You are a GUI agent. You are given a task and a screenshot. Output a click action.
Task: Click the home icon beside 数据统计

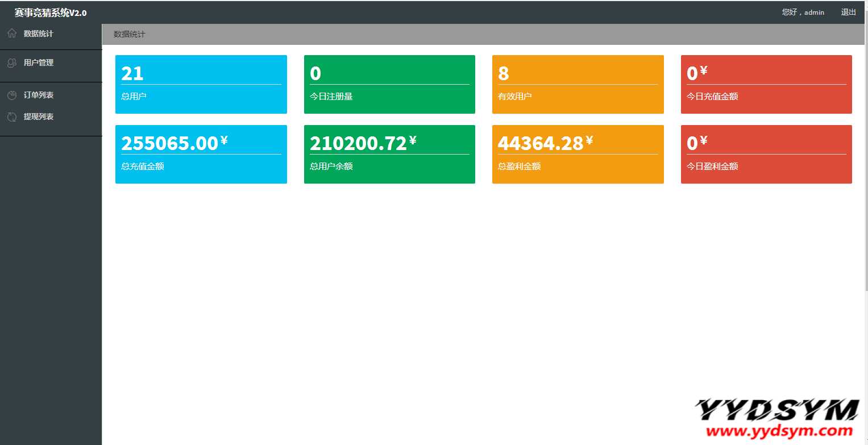pyautogui.click(x=11, y=34)
